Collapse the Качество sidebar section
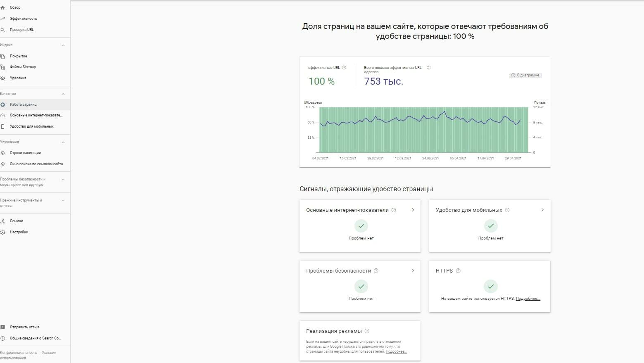Image resolution: width=644 pixels, height=363 pixels. pyautogui.click(x=63, y=94)
